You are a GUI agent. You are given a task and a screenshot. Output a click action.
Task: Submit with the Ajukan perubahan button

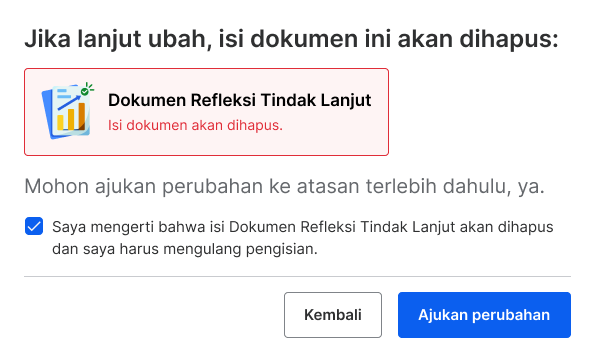click(484, 315)
